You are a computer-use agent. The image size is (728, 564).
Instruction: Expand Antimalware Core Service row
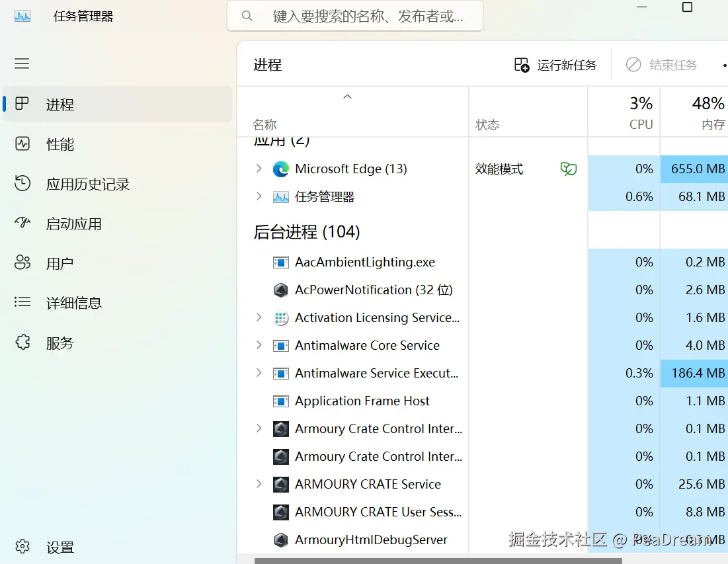pos(259,345)
